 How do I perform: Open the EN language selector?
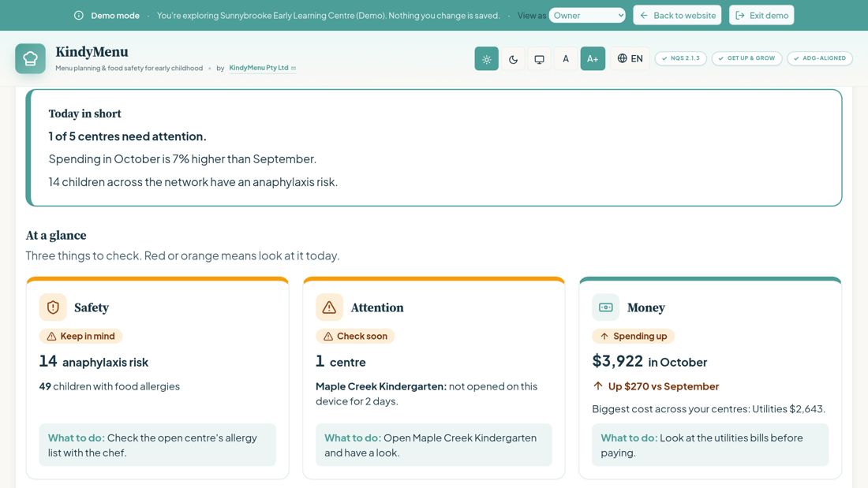[630, 58]
